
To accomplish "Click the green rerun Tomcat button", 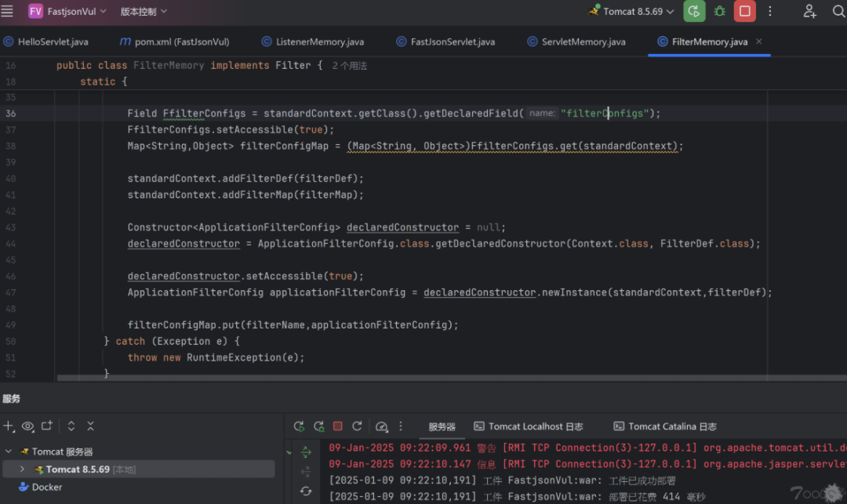I will tap(694, 11).
